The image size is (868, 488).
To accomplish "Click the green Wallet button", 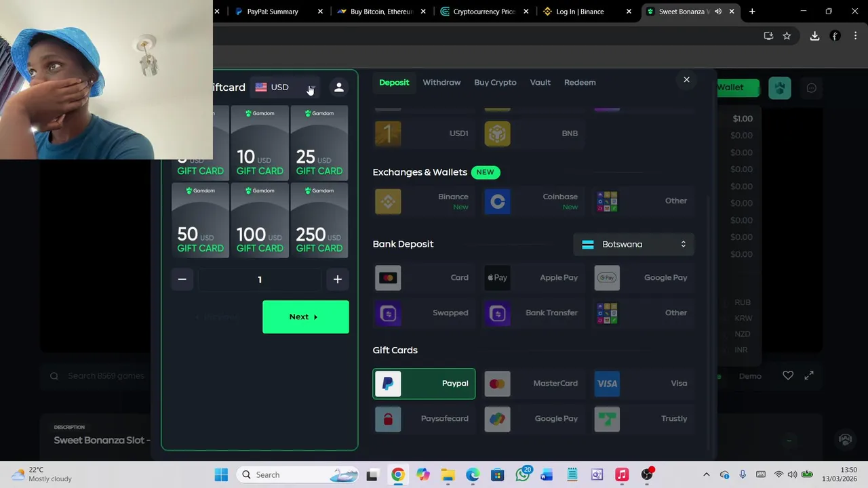I will 738,87.
